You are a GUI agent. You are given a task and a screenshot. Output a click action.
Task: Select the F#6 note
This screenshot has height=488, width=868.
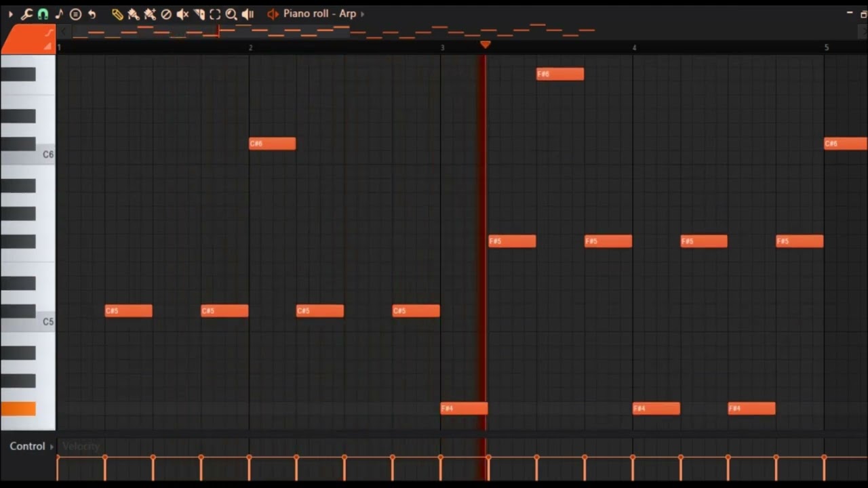point(560,74)
